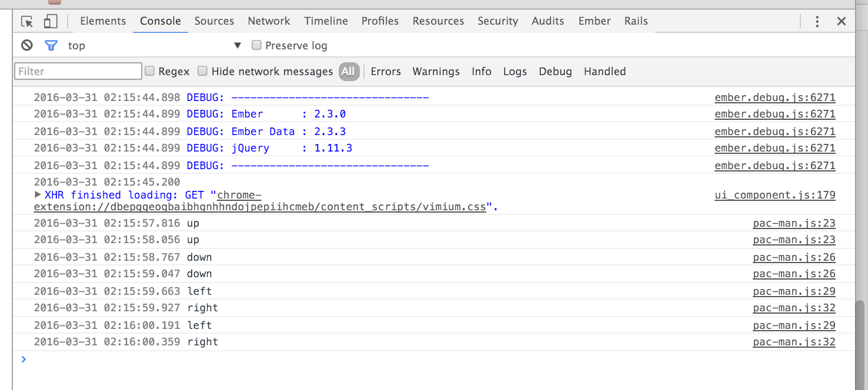Show only Warnings messages
This screenshot has width=868, height=390.
point(436,72)
